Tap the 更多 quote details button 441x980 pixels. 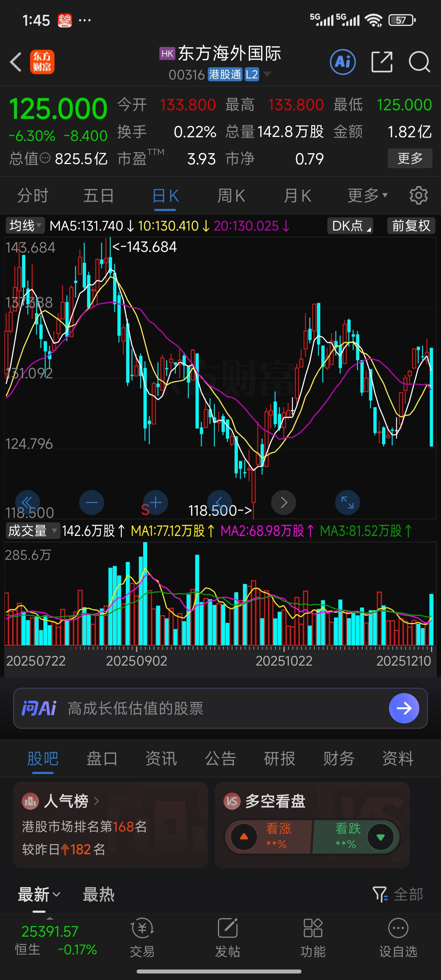(x=410, y=158)
